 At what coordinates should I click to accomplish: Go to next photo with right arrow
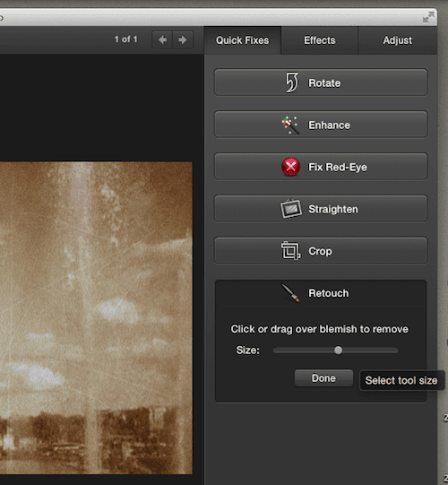coord(183,40)
